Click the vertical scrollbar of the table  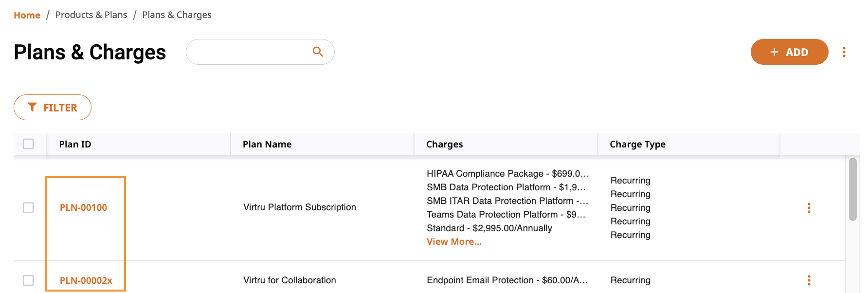coord(852,189)
